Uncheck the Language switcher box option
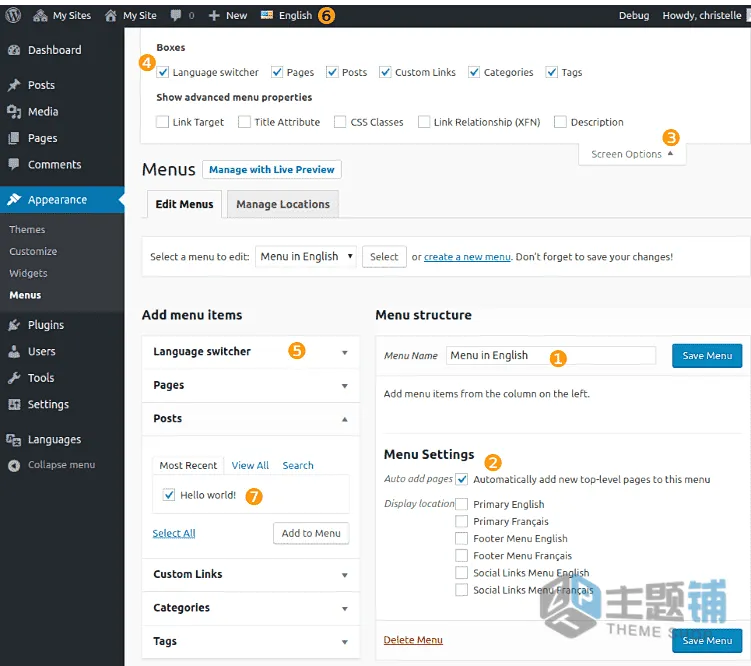This screenshot has height=666, width=751. (163, 72)
